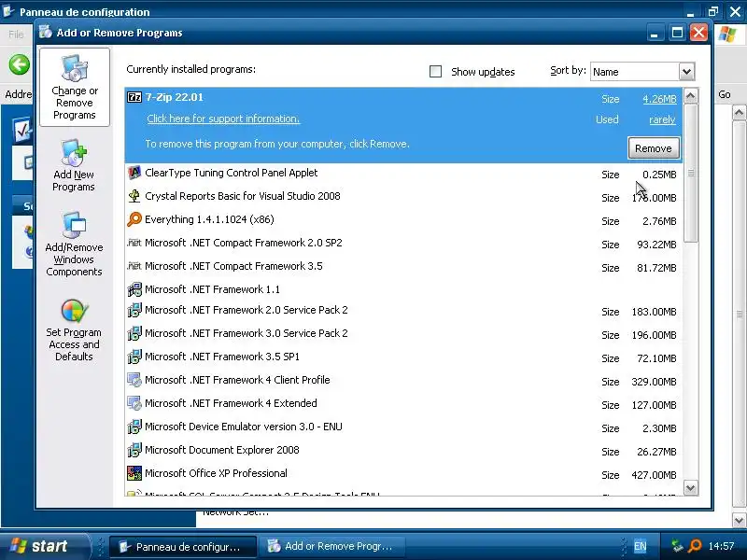Image resolution: width=747 pixels, height=560 pixels.
Task: Select .NET Framework 2.0 Service Pack 2 icon
Action: [134, 310]
